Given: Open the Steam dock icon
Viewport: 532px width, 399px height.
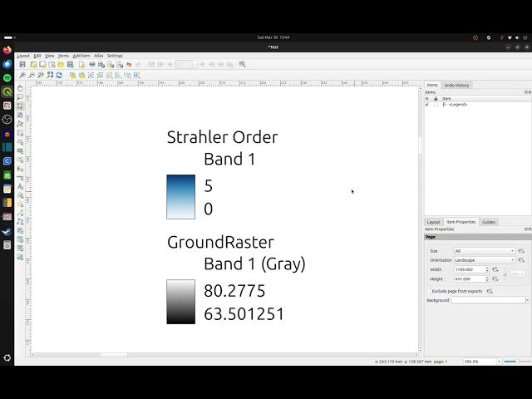Looking at the screenshot, I should pyautogui.click(x=7, y=231).
